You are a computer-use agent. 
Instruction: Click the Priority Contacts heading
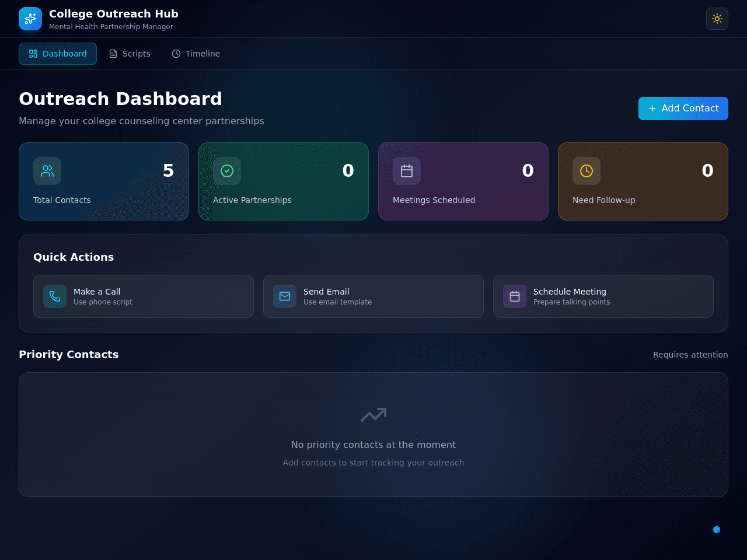pos(69,355)
